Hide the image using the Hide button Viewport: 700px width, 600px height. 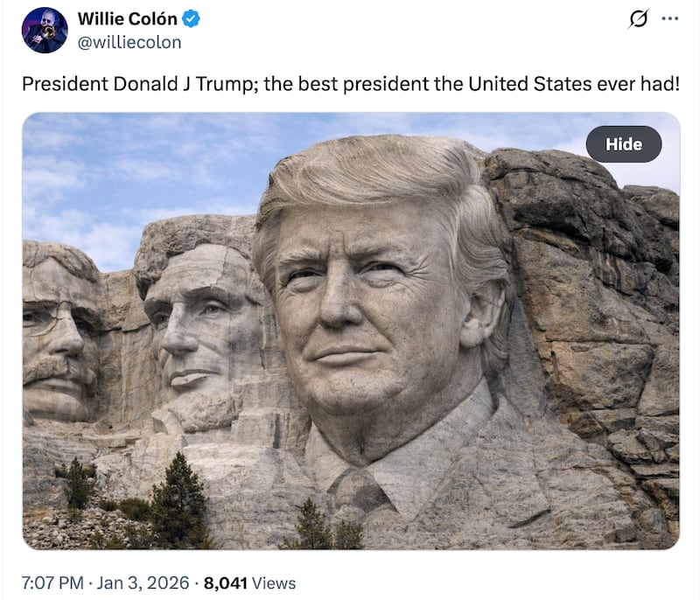pyautogui.click(x=624, y=144)
